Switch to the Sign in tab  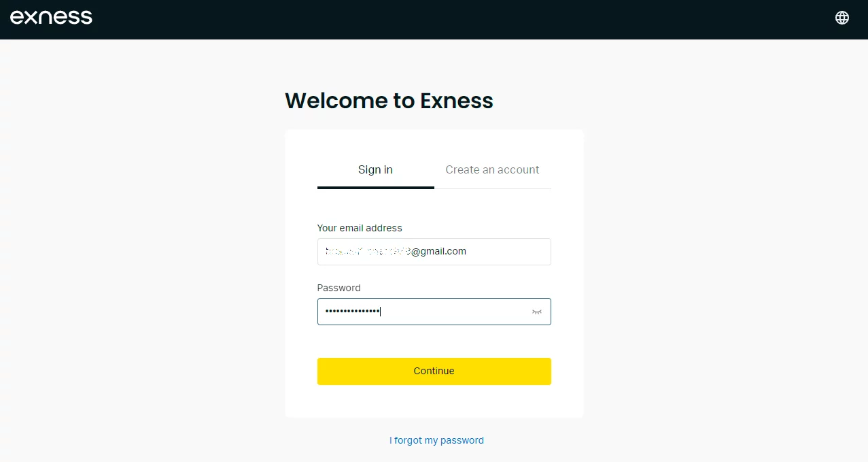point(375,169)
